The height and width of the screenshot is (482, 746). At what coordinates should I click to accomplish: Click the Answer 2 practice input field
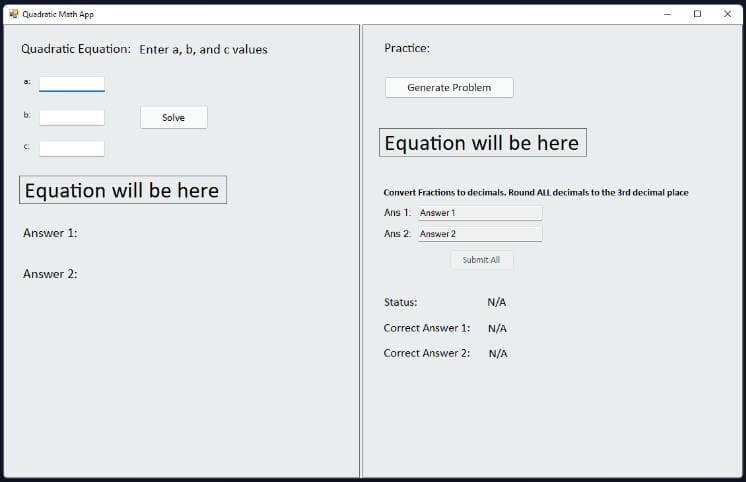480,234
